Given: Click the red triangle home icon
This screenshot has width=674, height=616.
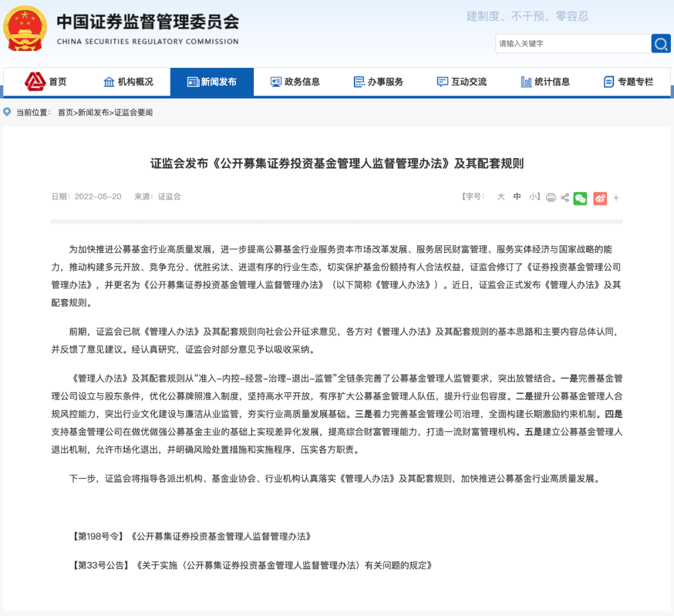Looking at the screenshot, I should 35,81.
